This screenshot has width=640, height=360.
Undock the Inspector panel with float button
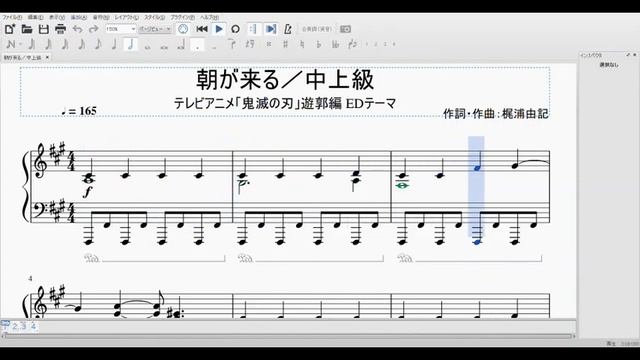(628, 55)
